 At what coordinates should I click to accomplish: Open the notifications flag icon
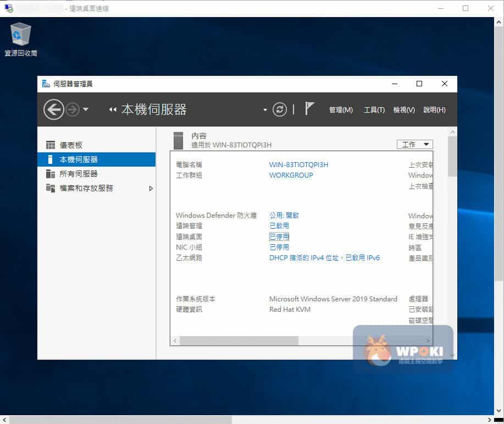coord(309,109)
